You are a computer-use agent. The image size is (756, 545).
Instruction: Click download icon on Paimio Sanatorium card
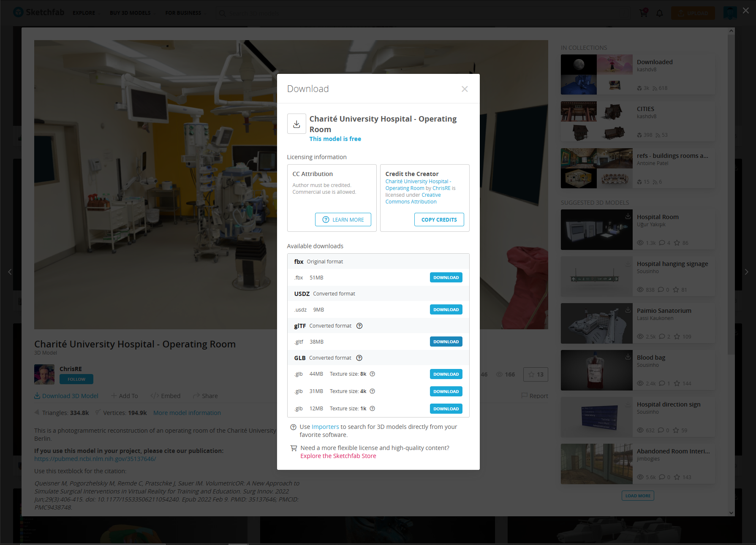pyautogui.click(x=628, y=309)
